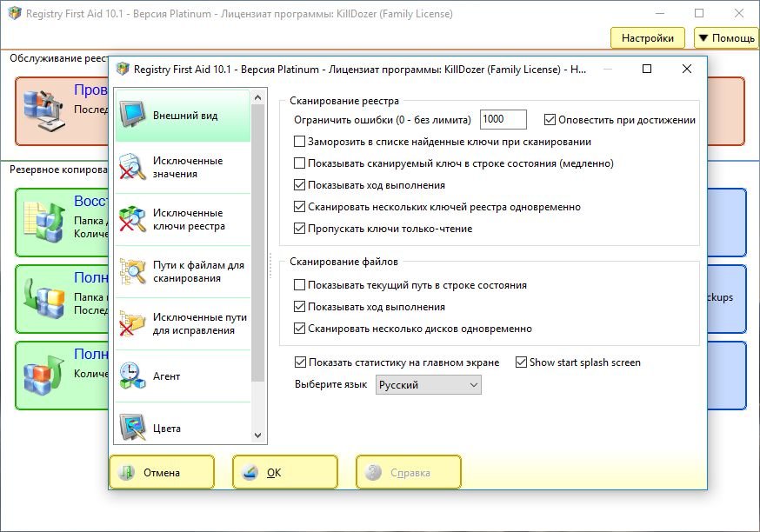Click the Сканирование реестра group label
The height and width of the screenshot is (532, 760).
pyautogui.click(x=344, y=101)
